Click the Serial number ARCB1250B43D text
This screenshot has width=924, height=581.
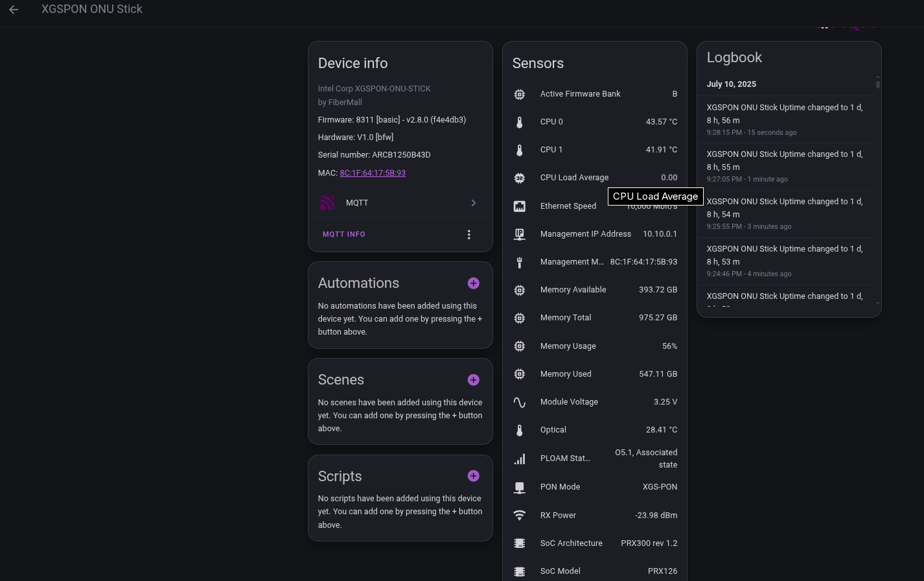374,155
